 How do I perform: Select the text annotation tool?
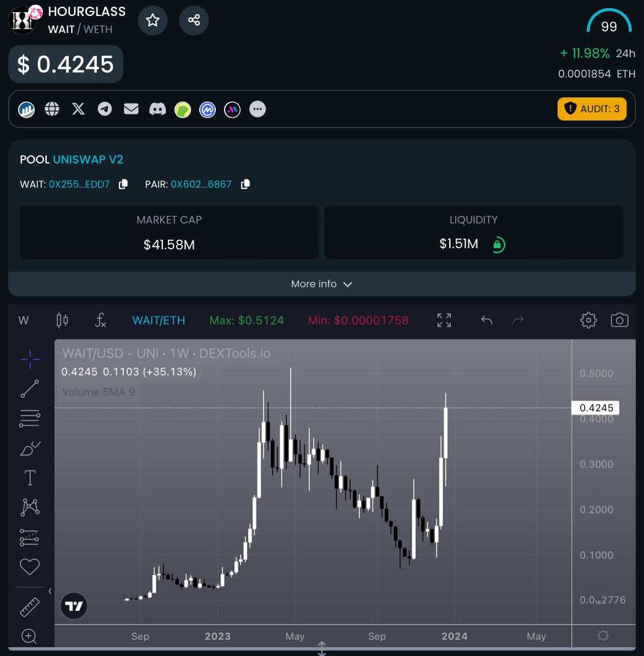point(30,478)
